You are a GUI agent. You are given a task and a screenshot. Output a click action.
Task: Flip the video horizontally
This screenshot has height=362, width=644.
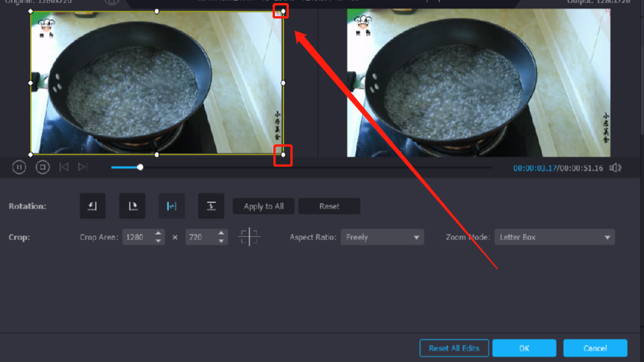click(171, 206)
